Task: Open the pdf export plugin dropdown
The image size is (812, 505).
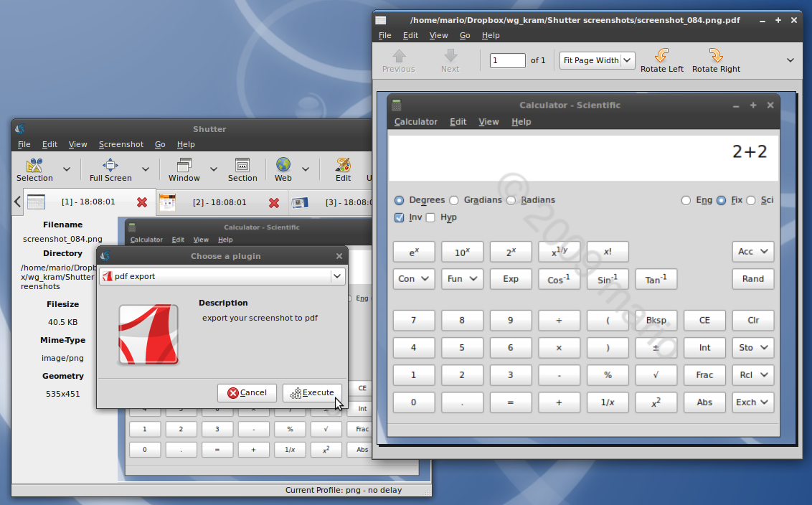Action: [x=337, y=276]
